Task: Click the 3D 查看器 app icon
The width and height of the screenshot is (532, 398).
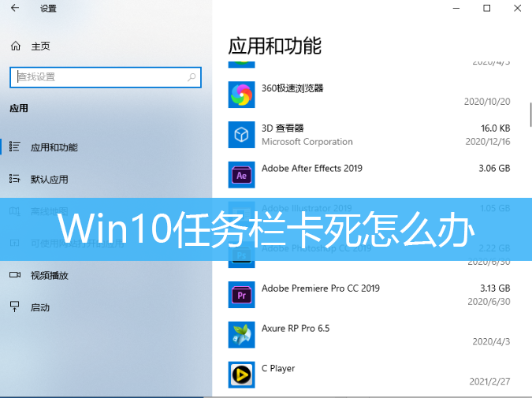Action: click(x=240, y=135)
